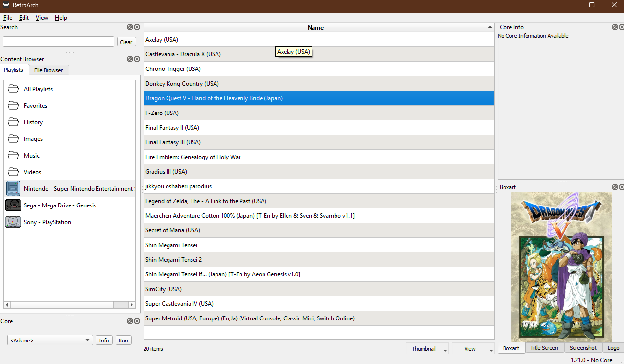Select Chrono Trigger (USA)
Viewport: 624px width, 364px height.
(319, 69)
